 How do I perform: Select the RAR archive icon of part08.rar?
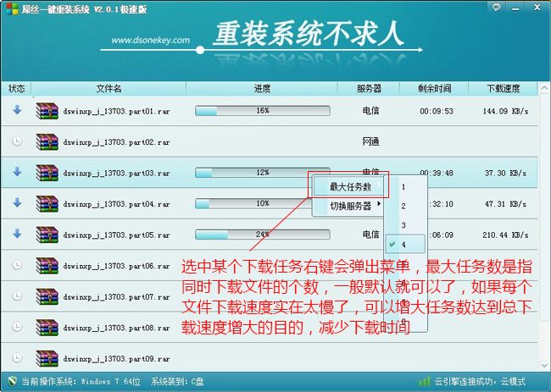pyautogui.click(x=47, y=328)
